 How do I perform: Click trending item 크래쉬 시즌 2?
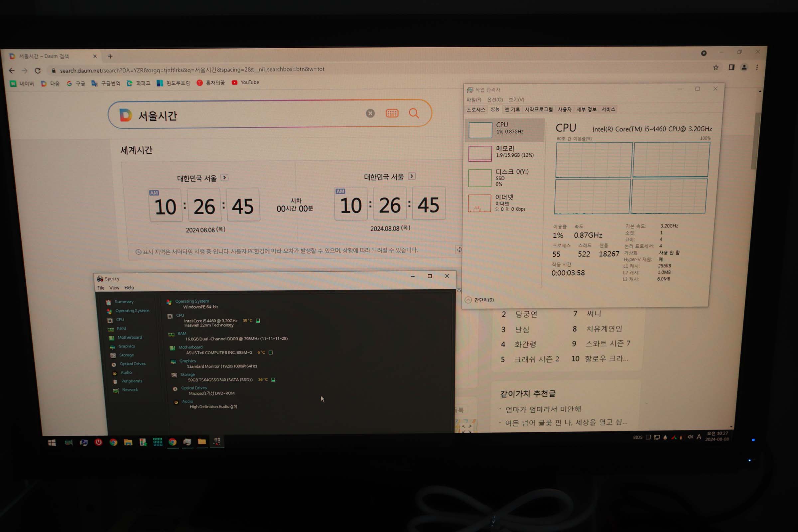pos(536,359)
